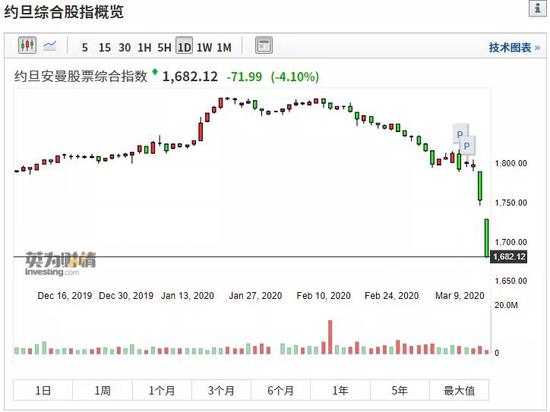The height and width of the screenshot is (412, 550).
Task: Click the upper P pattern marker
Action: (x=460, y=134)
